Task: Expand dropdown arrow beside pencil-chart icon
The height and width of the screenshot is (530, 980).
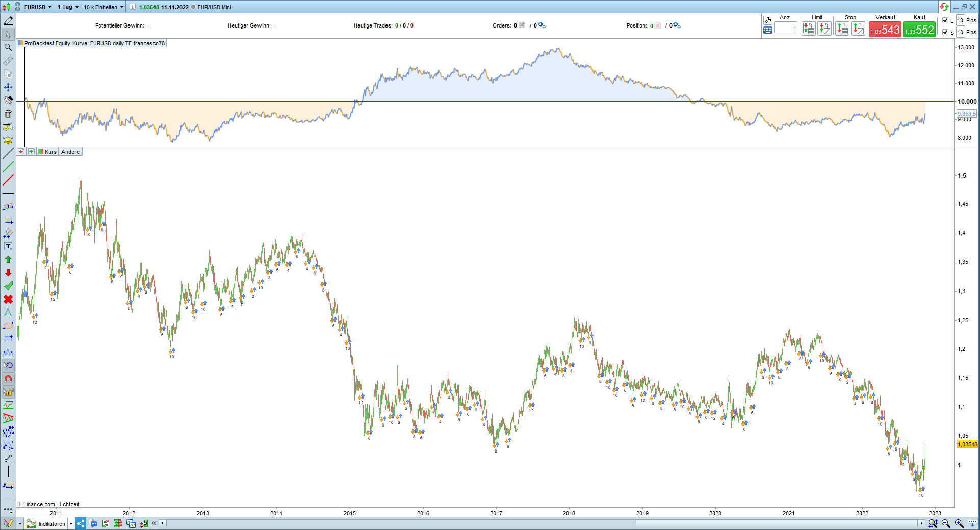Action: tap(19, 524)
